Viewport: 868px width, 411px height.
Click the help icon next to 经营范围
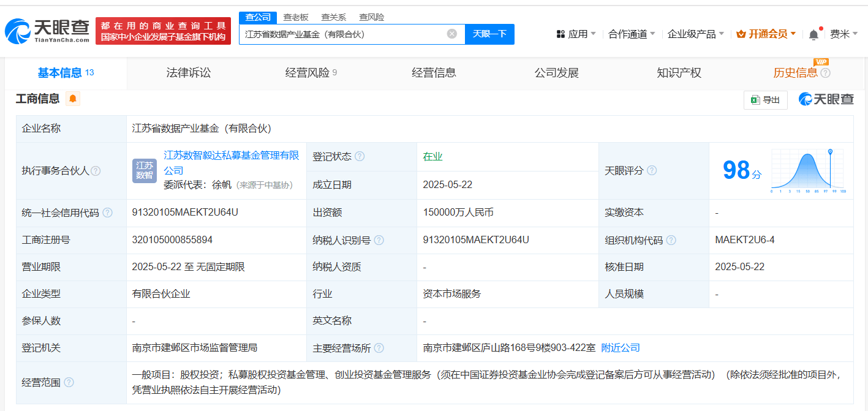(69, 382)
